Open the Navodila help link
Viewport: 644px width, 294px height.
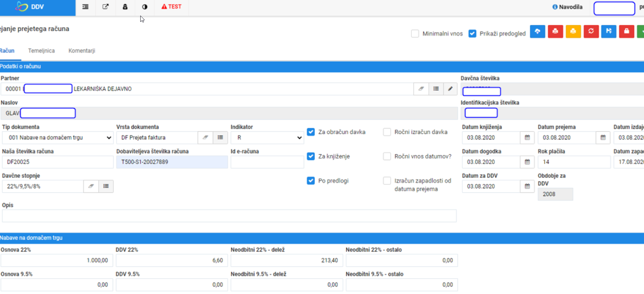[x=567, y=7]
